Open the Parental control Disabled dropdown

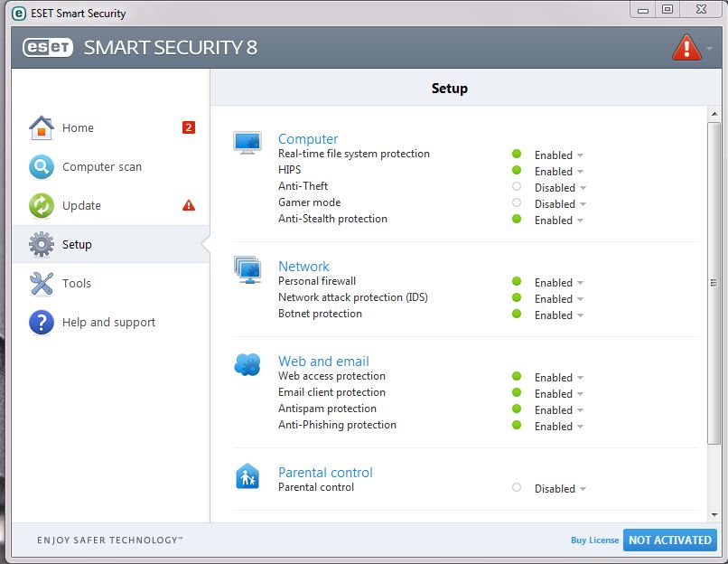click(x=561, y=489)
